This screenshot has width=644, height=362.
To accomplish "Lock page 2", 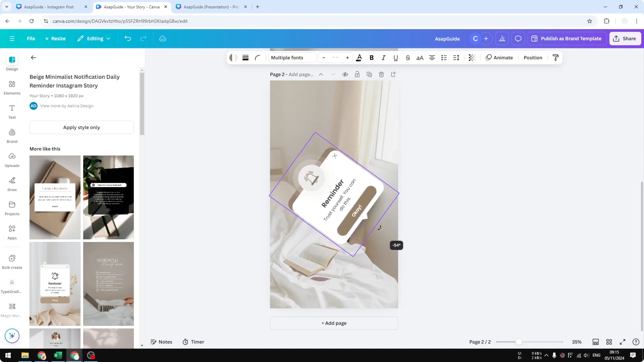I will click(357, 74).
